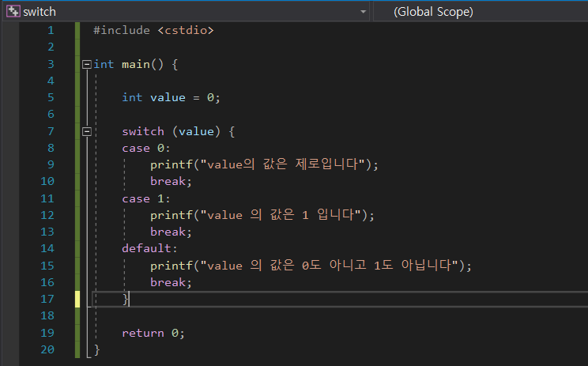
Task: Collapse the main function block
Action: pos(87,65)
